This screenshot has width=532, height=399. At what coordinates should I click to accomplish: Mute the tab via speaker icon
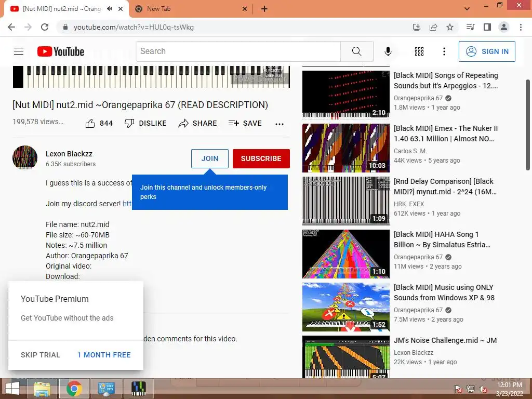coord(109,9)
